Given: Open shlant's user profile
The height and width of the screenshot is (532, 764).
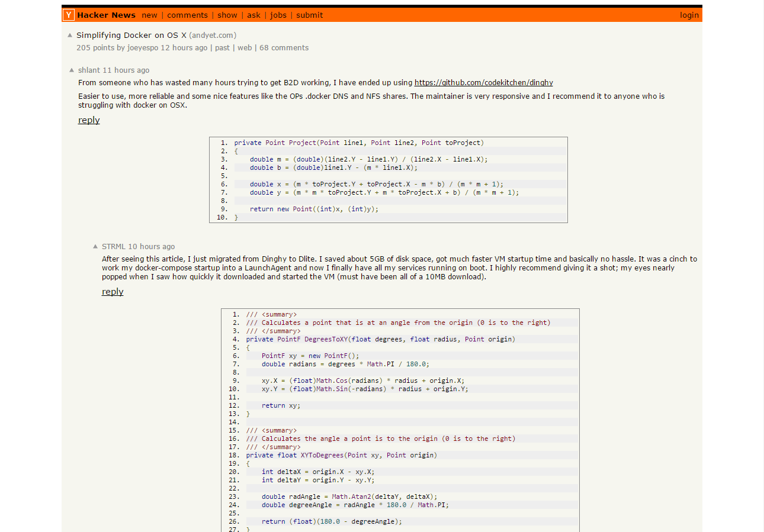Looking at the screenshot, I should (89, 70).
